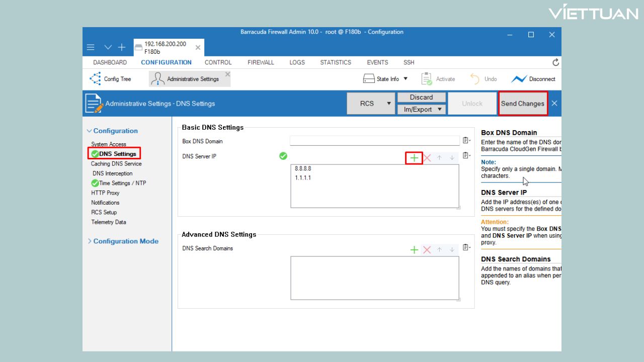644x362 pixels.
Task: Click the Activate toolbar icon
Action: click(x=427, y=79)
